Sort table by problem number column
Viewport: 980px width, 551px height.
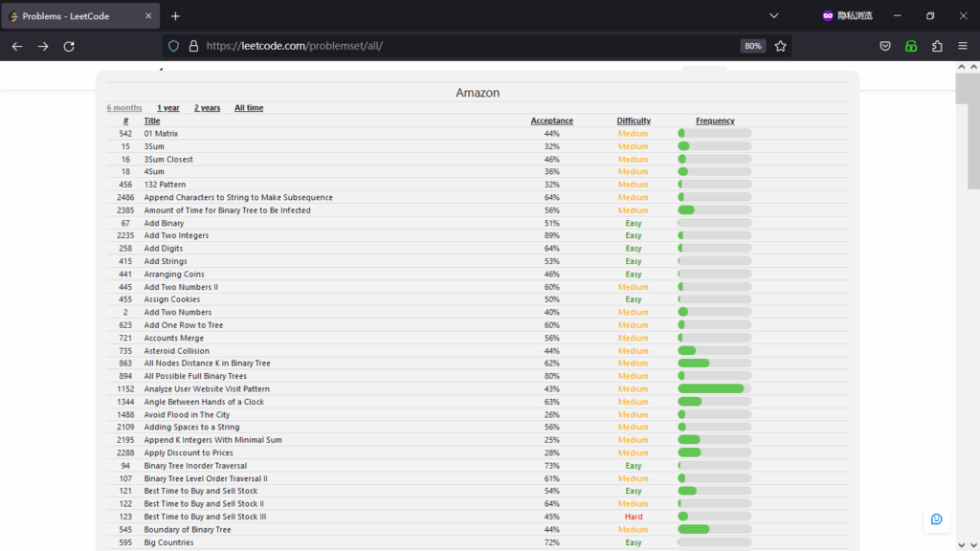[125, 121]
